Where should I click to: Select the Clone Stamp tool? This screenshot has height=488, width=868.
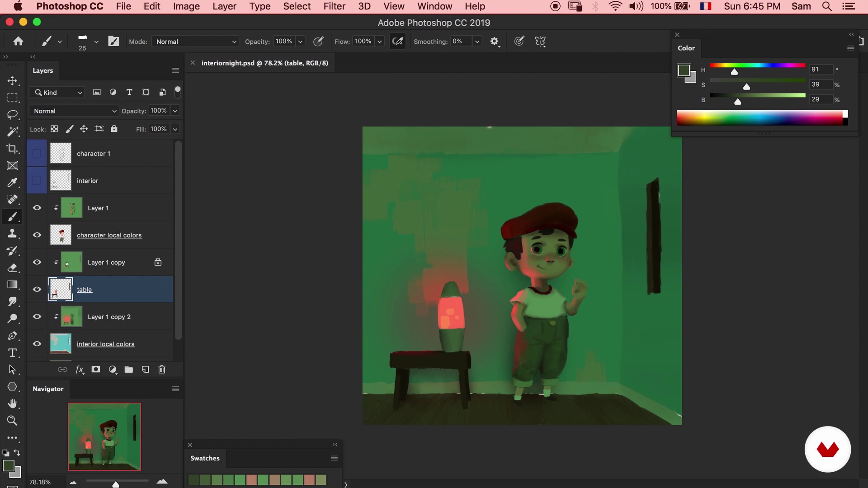(x=12, y=234)
